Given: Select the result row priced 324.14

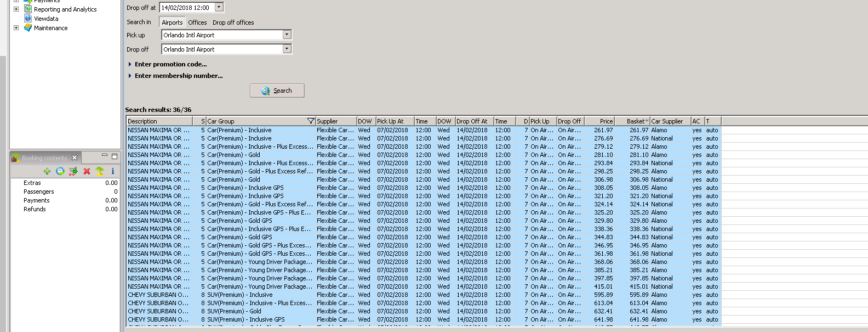Looking at the screenshot, I should point(424,204).
